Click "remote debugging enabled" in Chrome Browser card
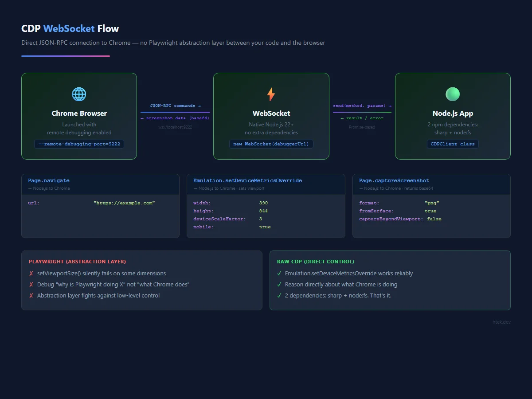This screenshot has height=399, width=532. click(79, 133)
